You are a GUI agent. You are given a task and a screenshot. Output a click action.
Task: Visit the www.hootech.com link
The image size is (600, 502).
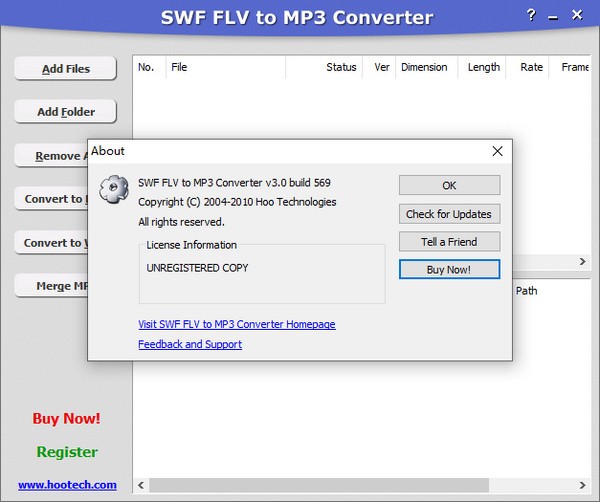click(x=67, y=485)
